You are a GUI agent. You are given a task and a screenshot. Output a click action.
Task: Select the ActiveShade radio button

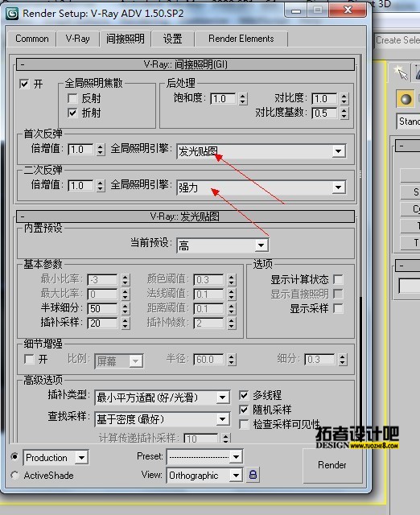(x=14, y=475)
